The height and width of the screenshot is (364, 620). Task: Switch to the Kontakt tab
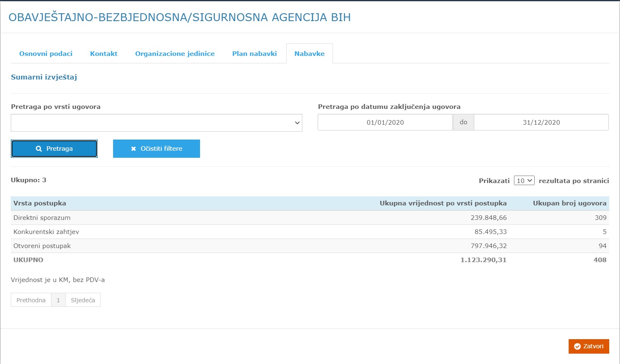pyautogui.click(x=104, y=54)
